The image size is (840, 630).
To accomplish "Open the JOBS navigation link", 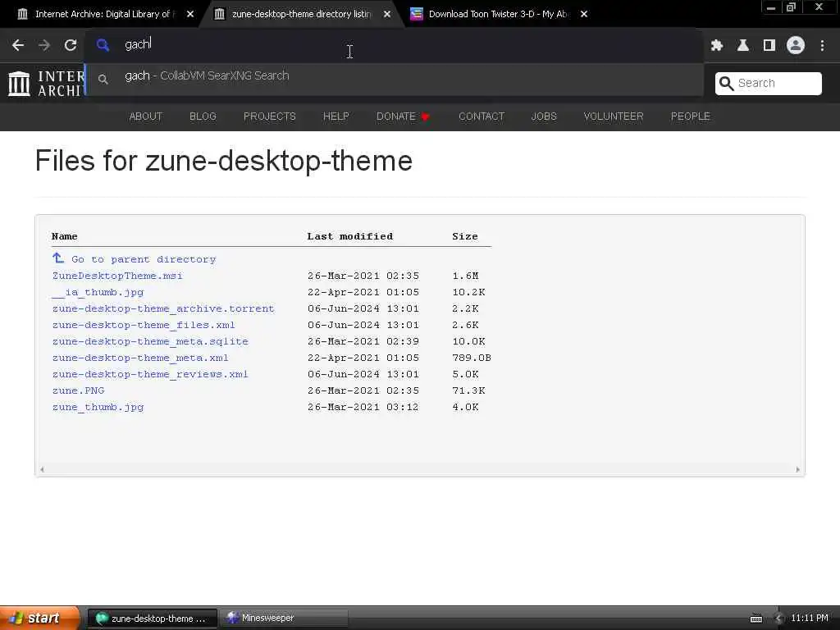I will coord(544,116).
